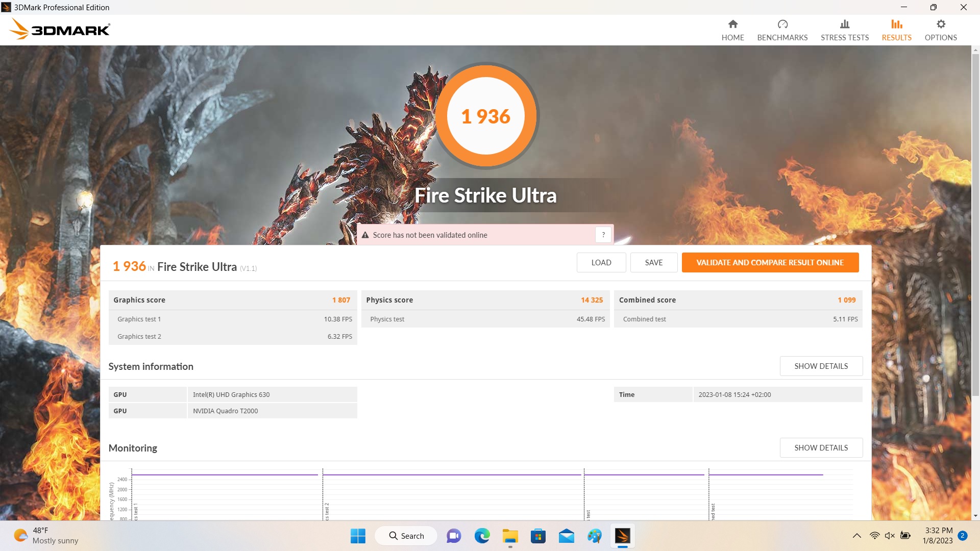Image resolution: width=980 pixels, height=551 pixels.
Task: Open the Benchmarks gauge icon
Action: (x=782, y=24)
